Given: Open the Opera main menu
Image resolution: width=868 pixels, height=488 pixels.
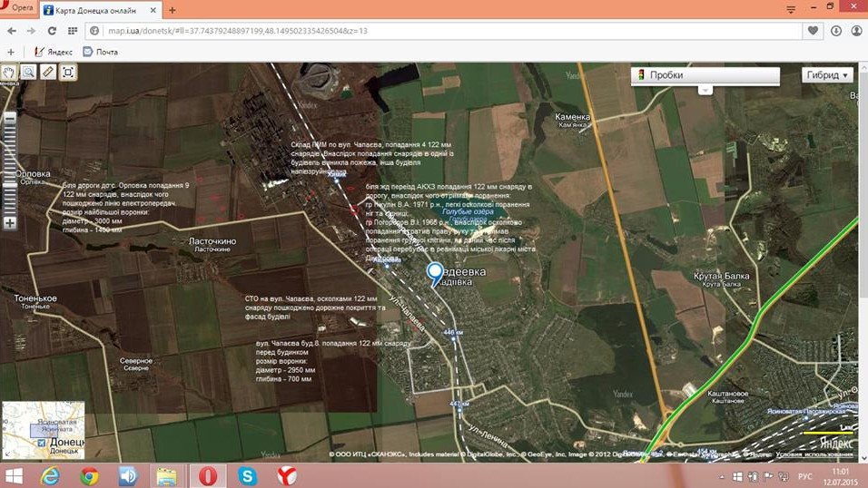Looking at the screenshot, I should click(x=16, y=8).
